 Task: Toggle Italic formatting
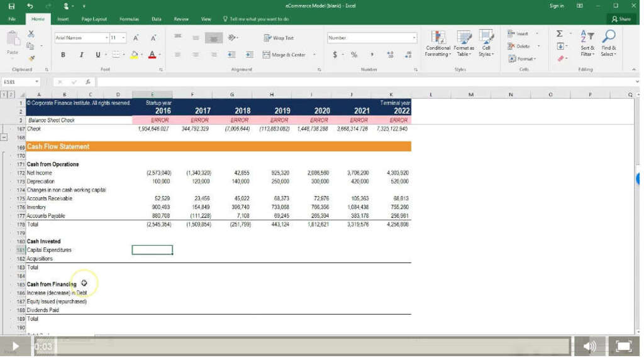(80, 55)
